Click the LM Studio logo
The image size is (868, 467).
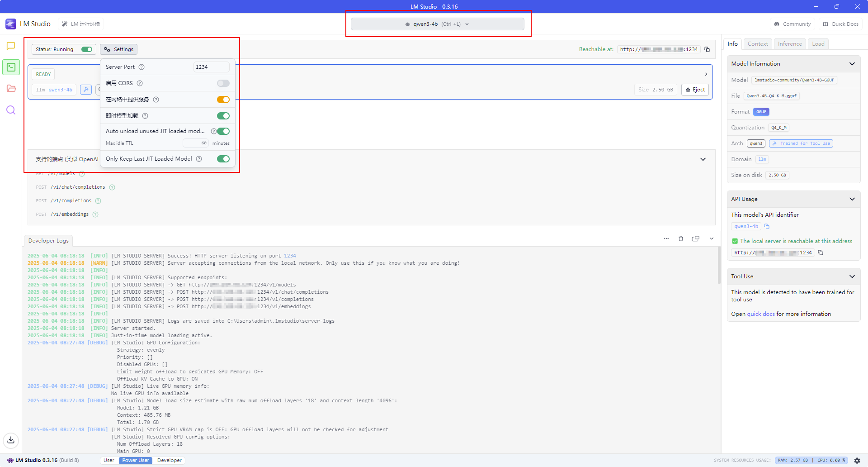tap(11, 24)
